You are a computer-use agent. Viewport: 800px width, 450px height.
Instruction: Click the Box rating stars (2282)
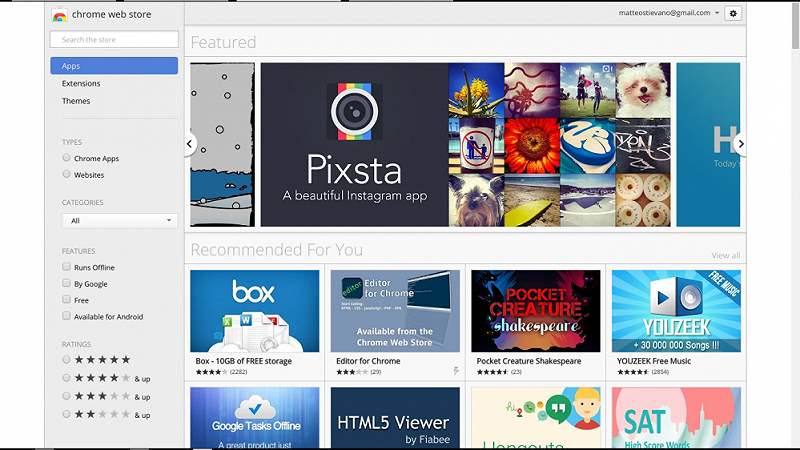tap(211, 372)
